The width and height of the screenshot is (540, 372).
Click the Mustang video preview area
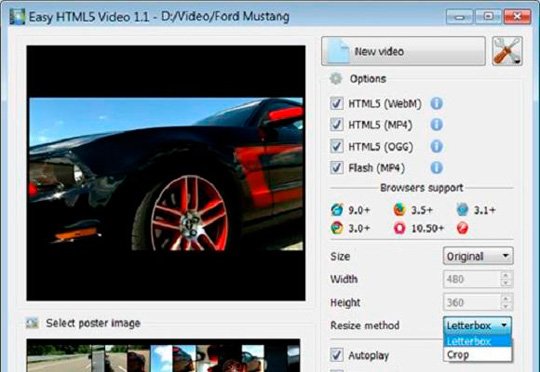click(166, 173)
